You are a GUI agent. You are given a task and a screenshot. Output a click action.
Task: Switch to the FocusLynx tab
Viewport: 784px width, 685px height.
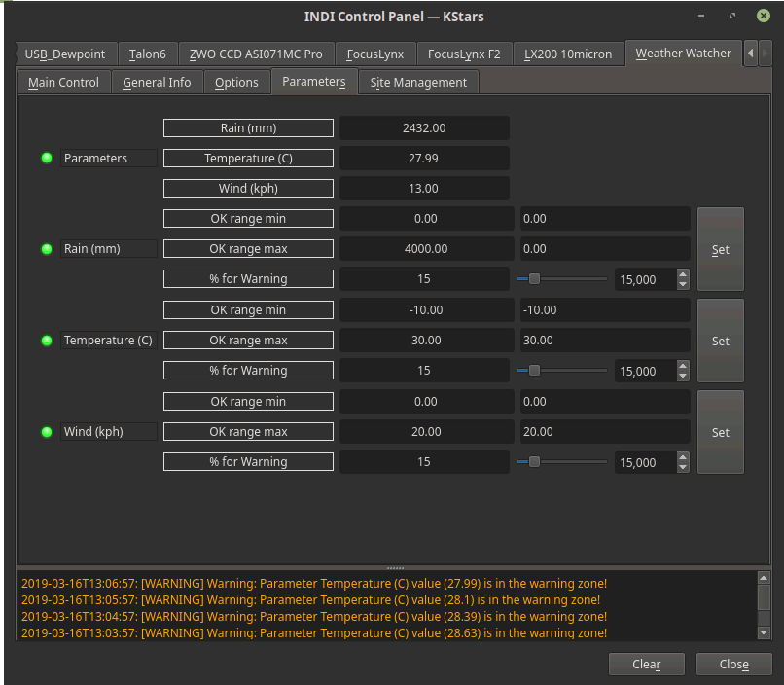[375, 54]
